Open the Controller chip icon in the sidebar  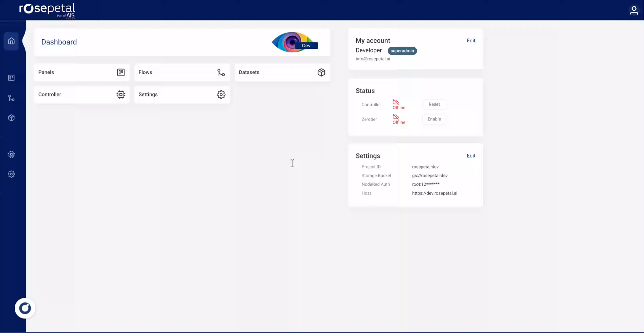click(x=11, y=154)
